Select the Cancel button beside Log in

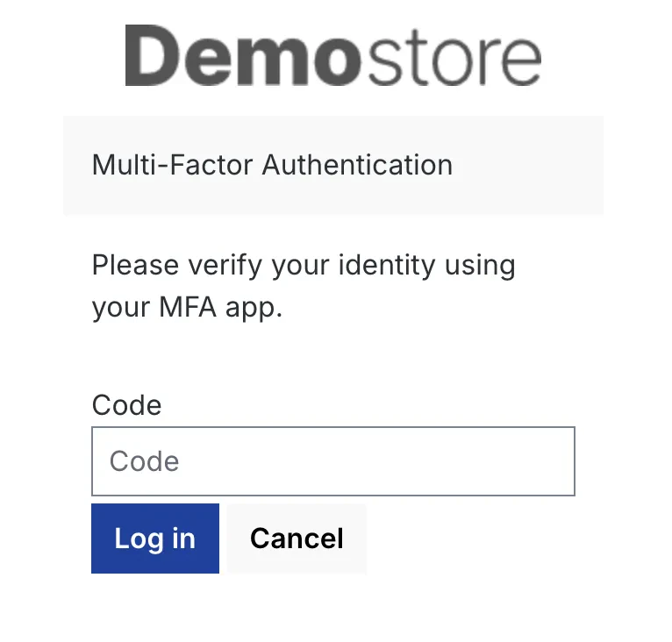pyautogui.click(x=297, y=539)
